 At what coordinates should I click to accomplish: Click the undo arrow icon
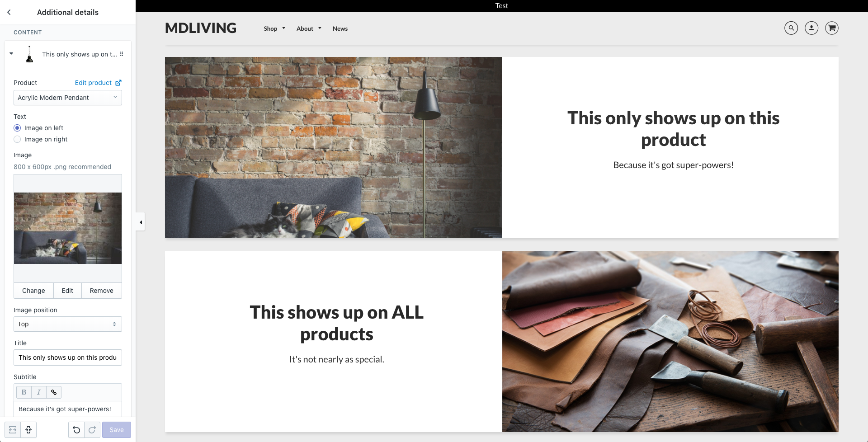tap(76, 430)
